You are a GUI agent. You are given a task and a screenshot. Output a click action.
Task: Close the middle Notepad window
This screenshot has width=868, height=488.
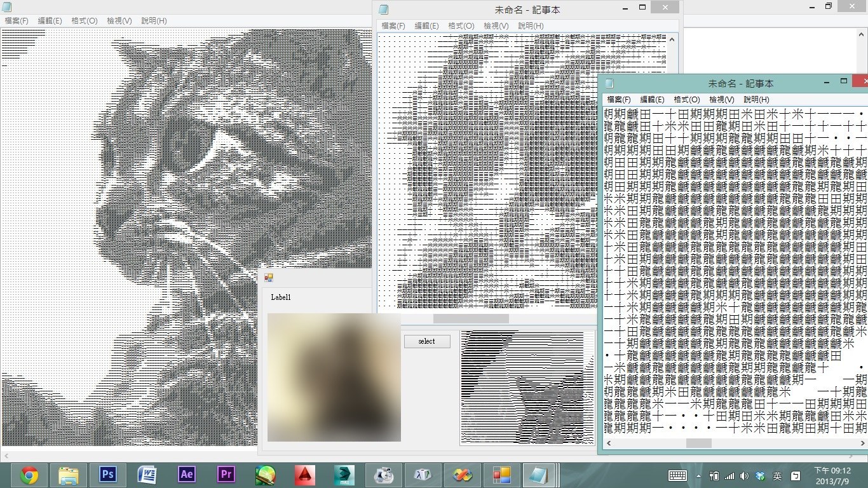coord(665,8)
